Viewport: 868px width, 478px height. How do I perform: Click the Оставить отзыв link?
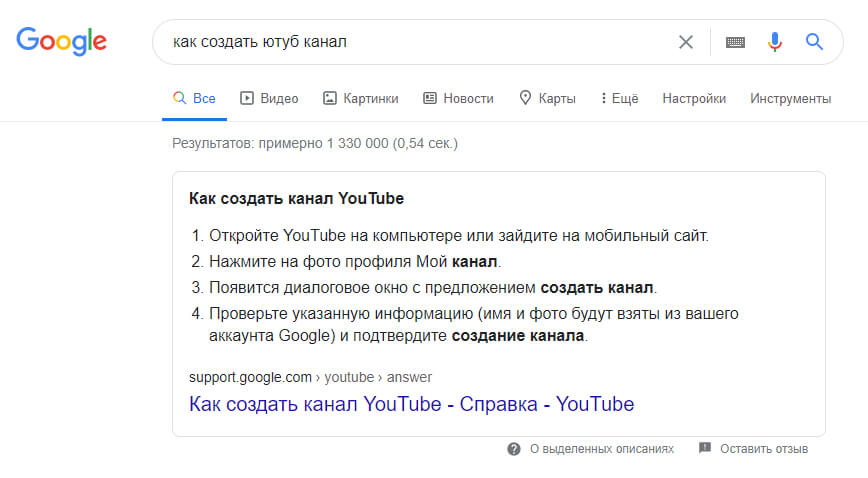coord(763,449)
